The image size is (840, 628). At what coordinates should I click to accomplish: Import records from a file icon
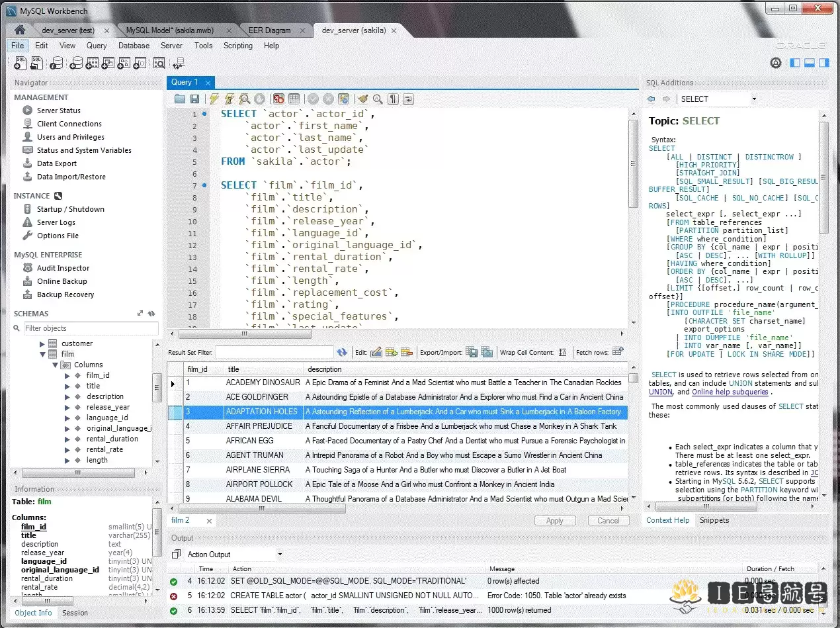pos(487,352)
